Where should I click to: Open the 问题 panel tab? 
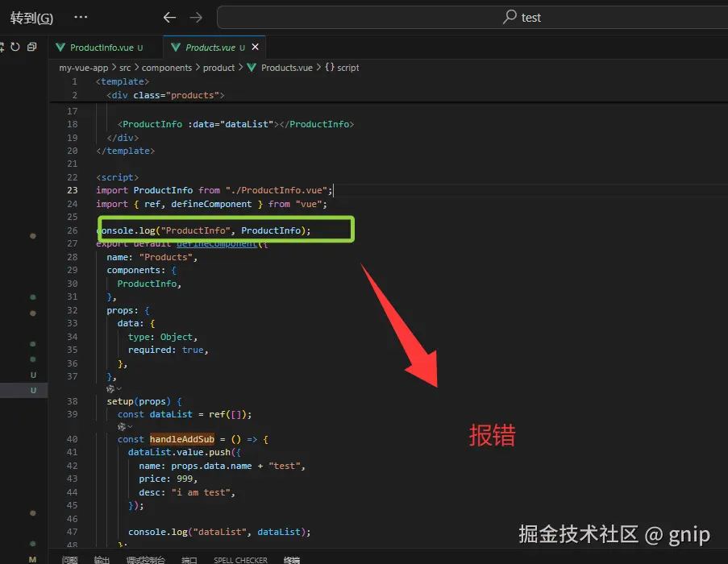[x=69, y=560]
